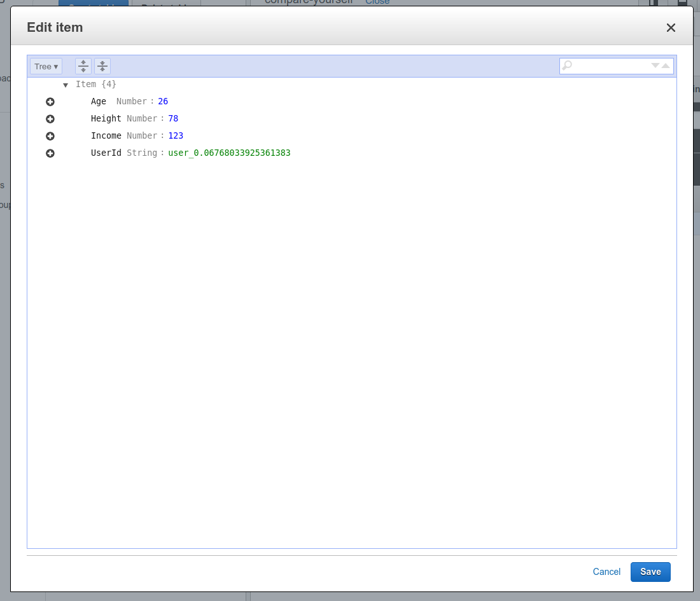700x601 pixels.
Task: Click the previous search result up arrow
Action: 666,66
